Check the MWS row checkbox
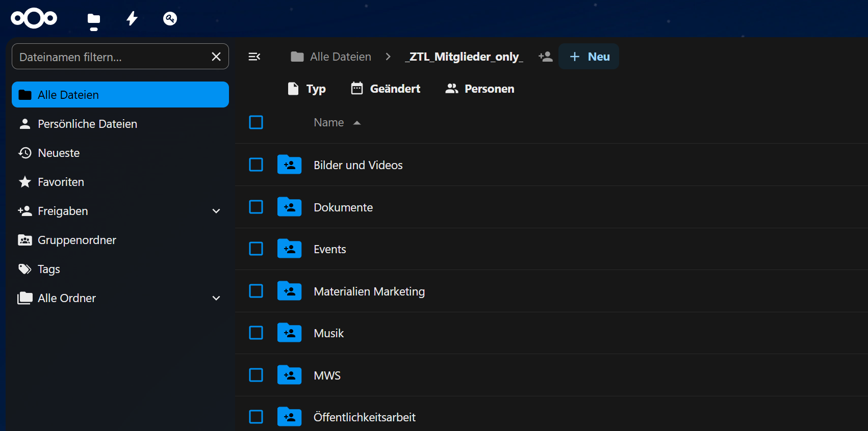Viewport: 868px width, 431px height. coord(256,375)
